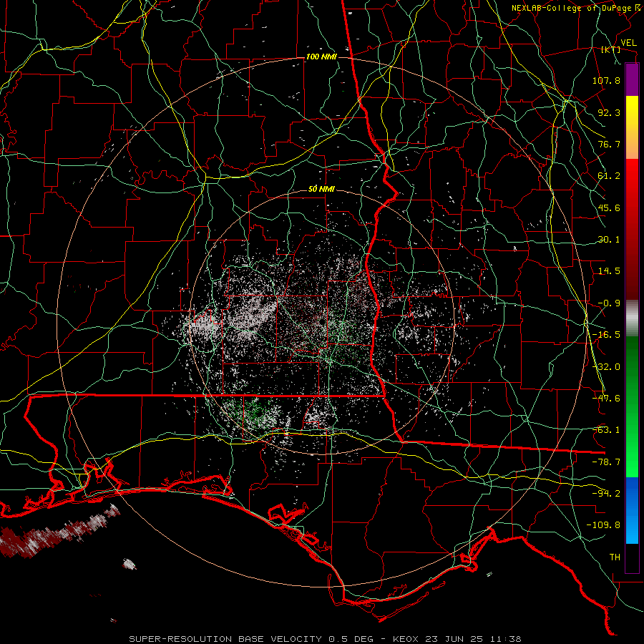Viewport: 644px width, 644px height.
Task: Select the 100 NMI range ring label
Action: pos(321,57)
